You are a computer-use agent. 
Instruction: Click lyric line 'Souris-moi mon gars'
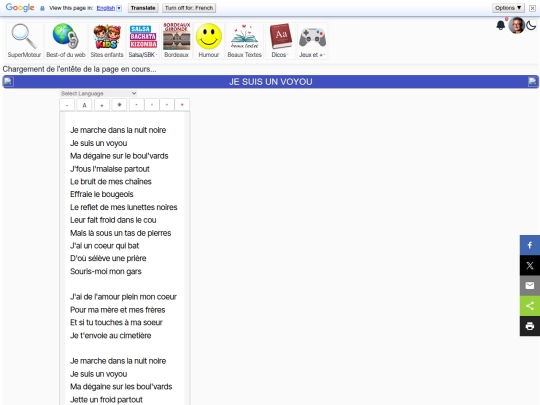point(106,271)
